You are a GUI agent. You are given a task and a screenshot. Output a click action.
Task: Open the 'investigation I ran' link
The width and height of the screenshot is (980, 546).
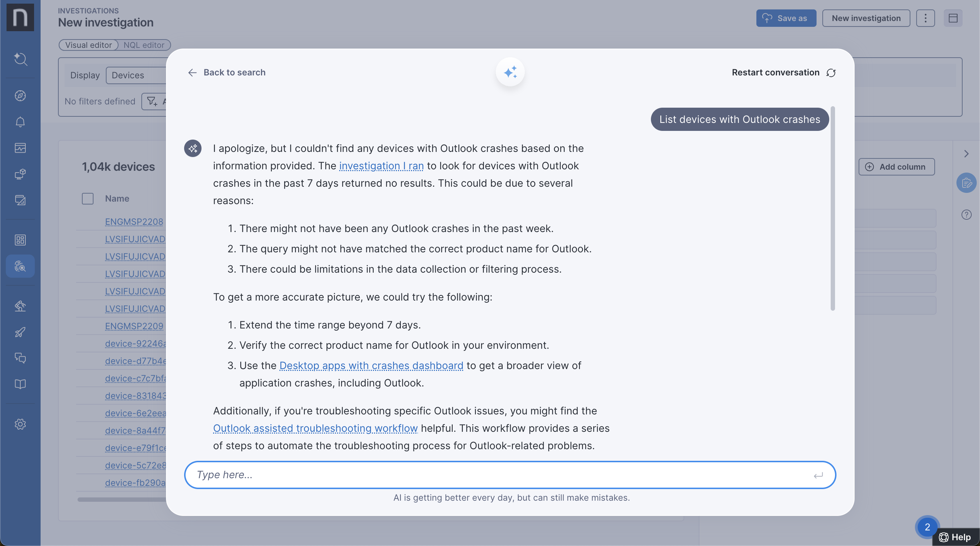381,166
